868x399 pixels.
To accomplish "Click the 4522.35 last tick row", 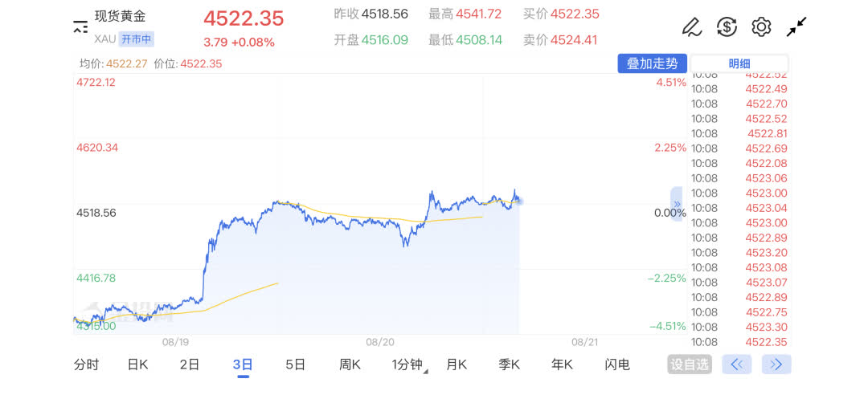I will pos(739,342).
